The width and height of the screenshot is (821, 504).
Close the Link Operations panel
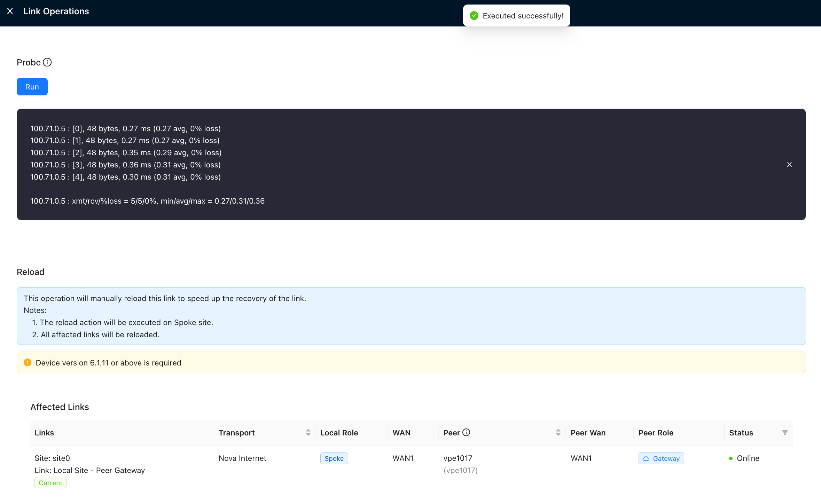(x=10, y=11)
